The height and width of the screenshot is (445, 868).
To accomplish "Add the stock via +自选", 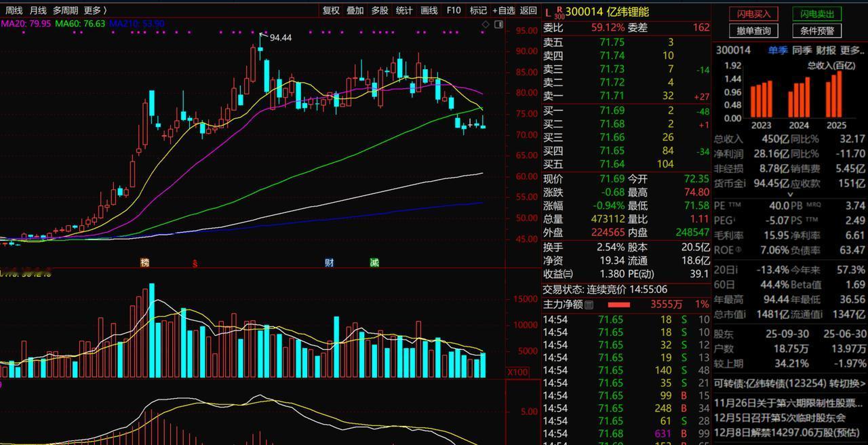I will pyautogui.click(x=504, y=10).
